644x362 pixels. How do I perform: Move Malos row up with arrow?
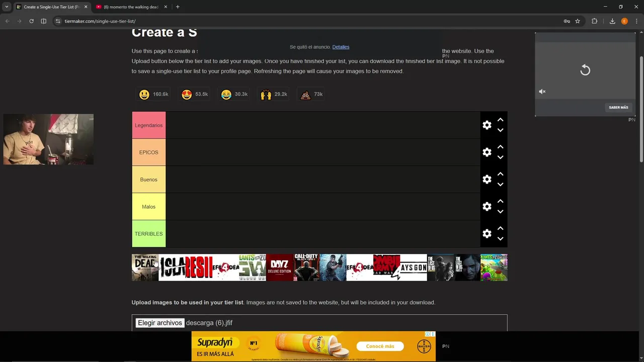[500, 202]
